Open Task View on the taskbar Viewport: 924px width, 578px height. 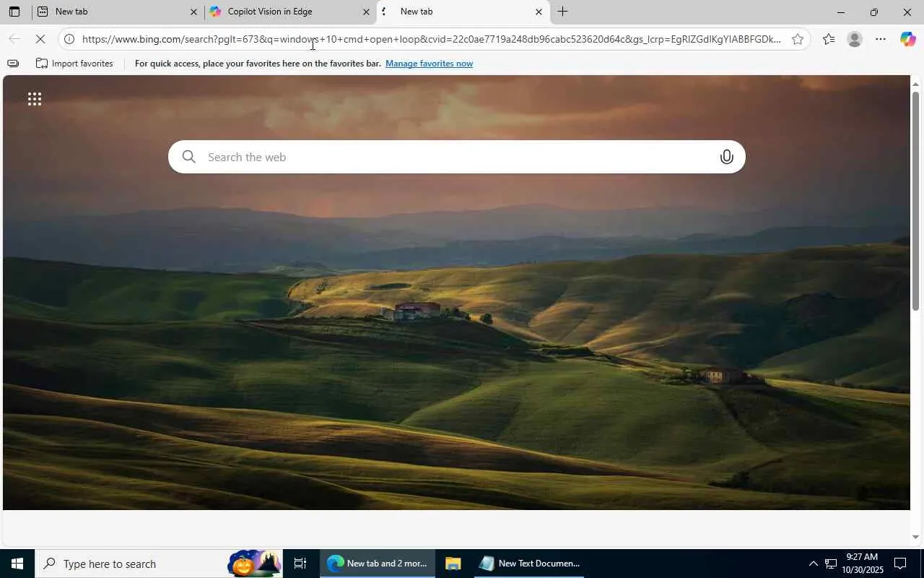(x=300, y=564)
